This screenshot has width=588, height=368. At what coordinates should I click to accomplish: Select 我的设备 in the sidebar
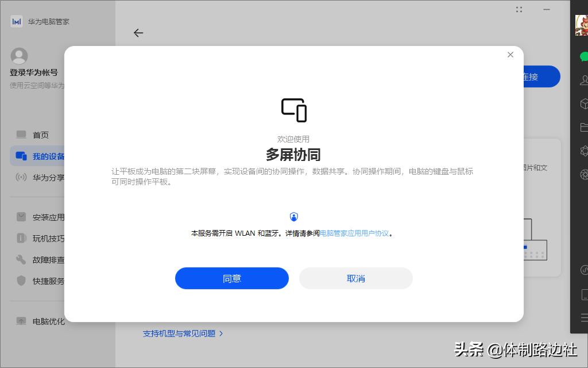[37, 156]
